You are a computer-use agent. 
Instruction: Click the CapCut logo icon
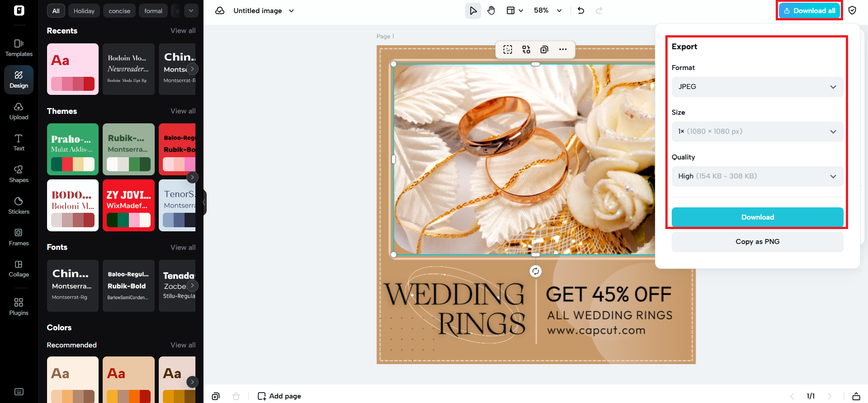click(19, 10)
